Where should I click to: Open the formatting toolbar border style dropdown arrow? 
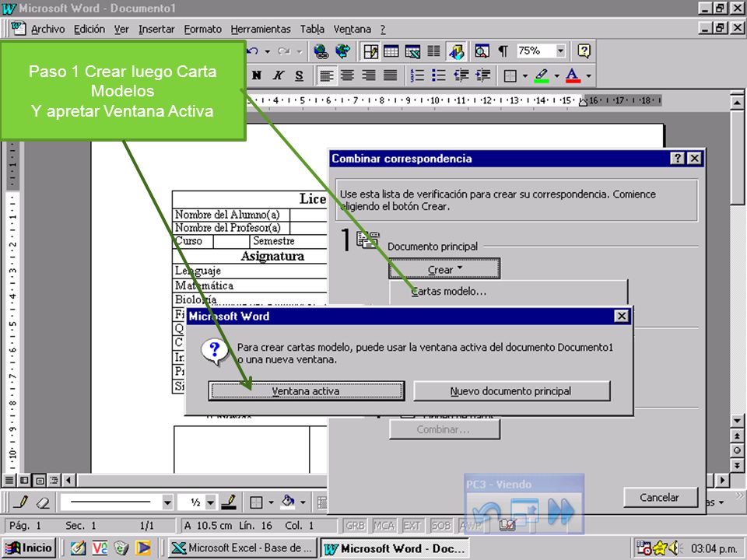(x=525, y=75)
